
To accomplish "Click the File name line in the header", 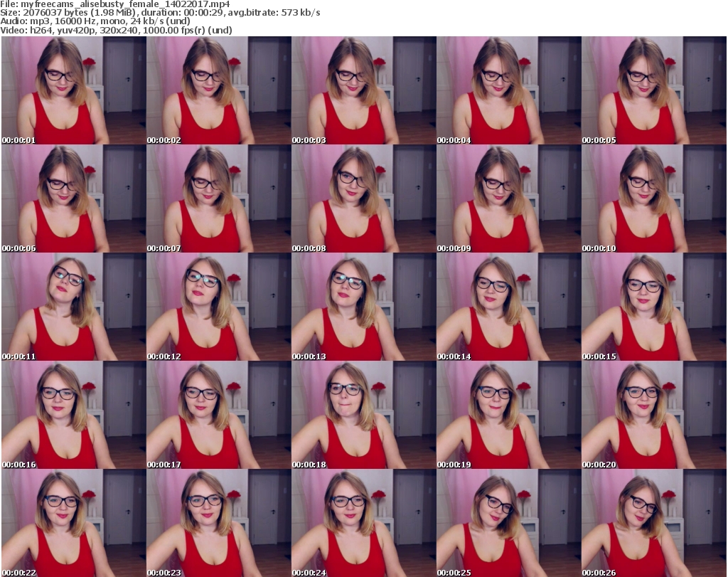I will tap(115, 4).
